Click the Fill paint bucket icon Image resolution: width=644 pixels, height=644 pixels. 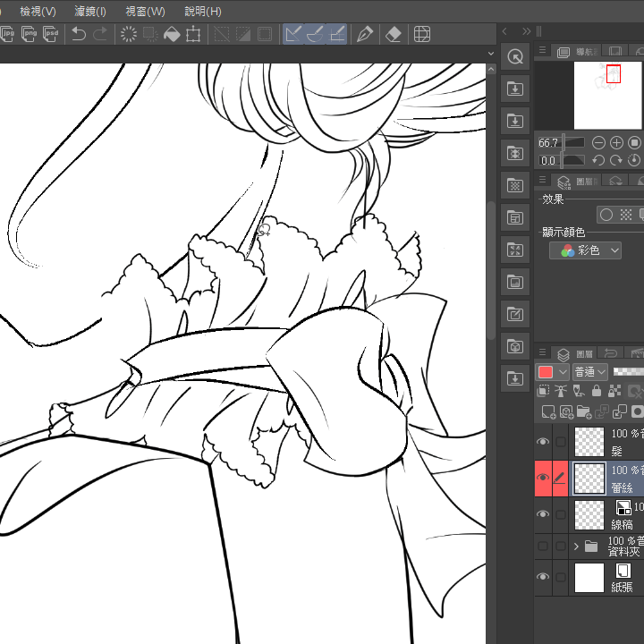(x=172, y=34)
